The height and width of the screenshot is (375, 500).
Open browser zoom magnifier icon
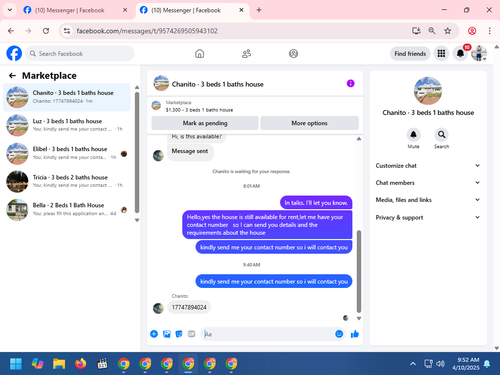tap(432, 31)
